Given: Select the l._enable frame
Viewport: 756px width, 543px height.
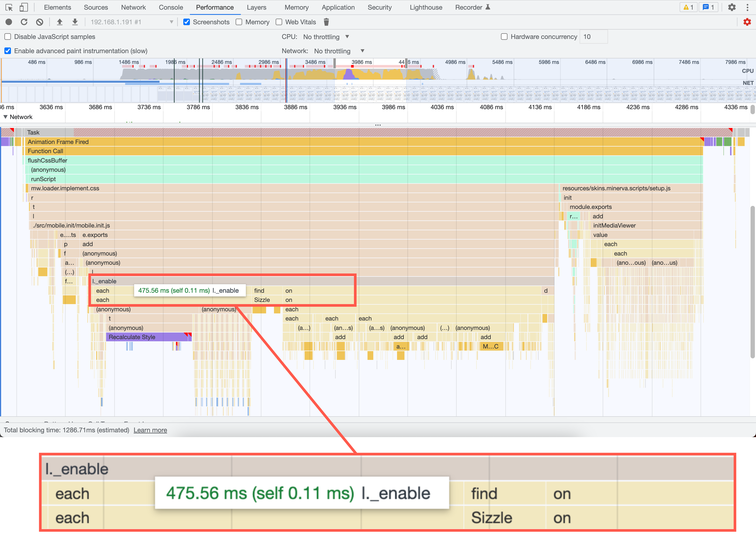Looking at the screenshot, I should [322, 281].
